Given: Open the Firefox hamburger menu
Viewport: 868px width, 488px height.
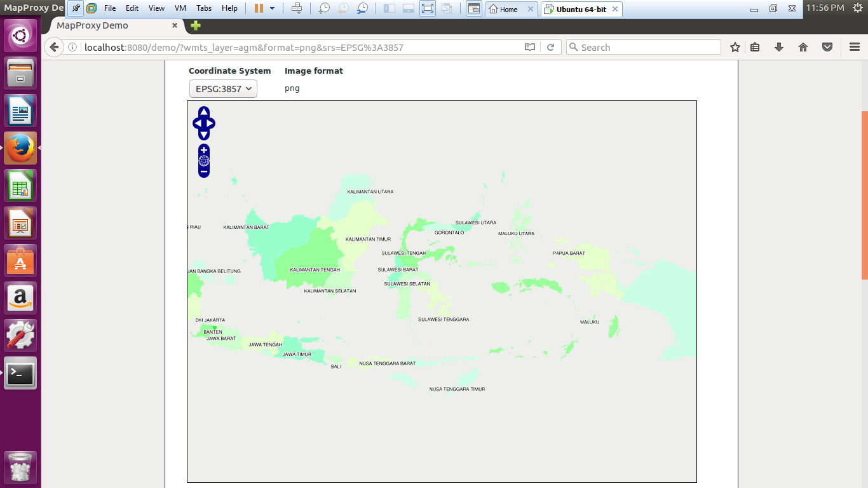Looking at the screenshot, I should [855, 47].
